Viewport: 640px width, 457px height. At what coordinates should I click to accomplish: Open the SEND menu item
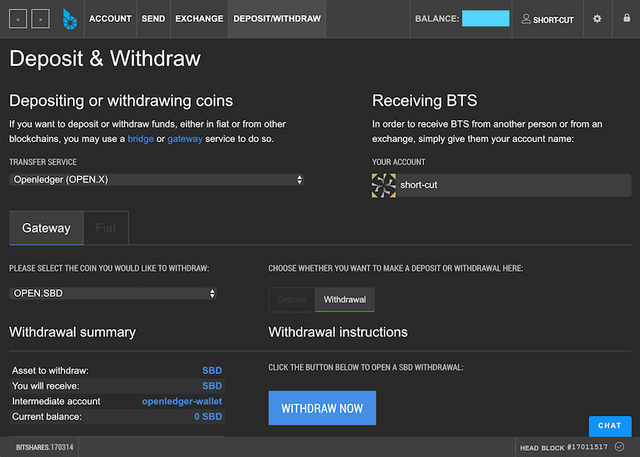click(153, 19)
